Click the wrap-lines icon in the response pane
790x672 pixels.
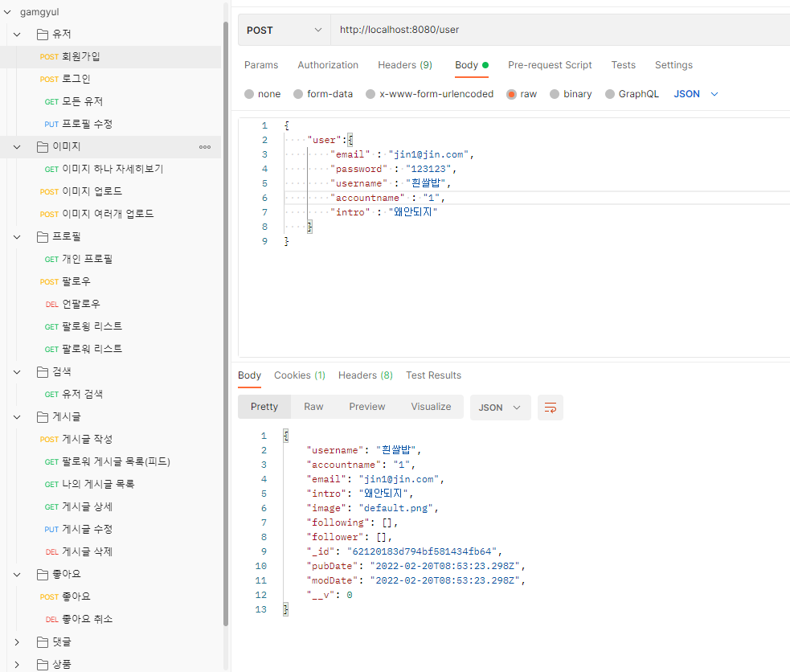tap(550, 408)
